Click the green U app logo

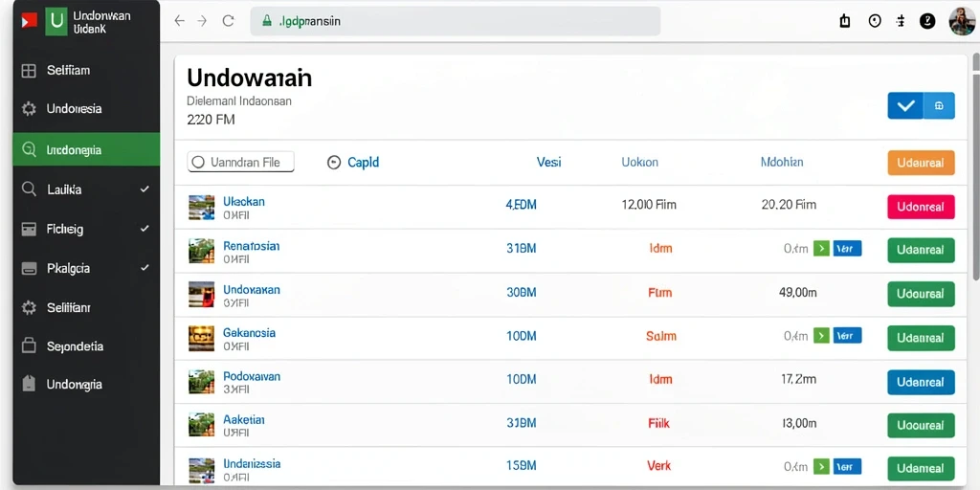point(56,21)
